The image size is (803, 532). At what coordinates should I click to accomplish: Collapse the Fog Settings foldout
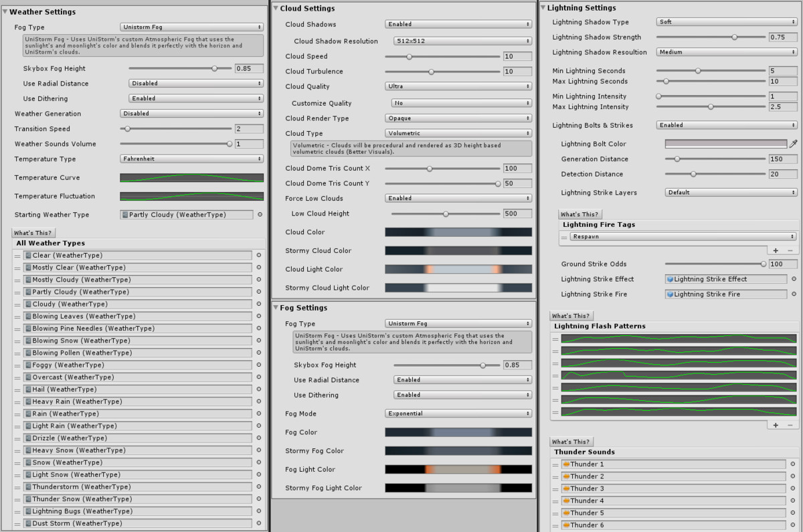(276, 308)
